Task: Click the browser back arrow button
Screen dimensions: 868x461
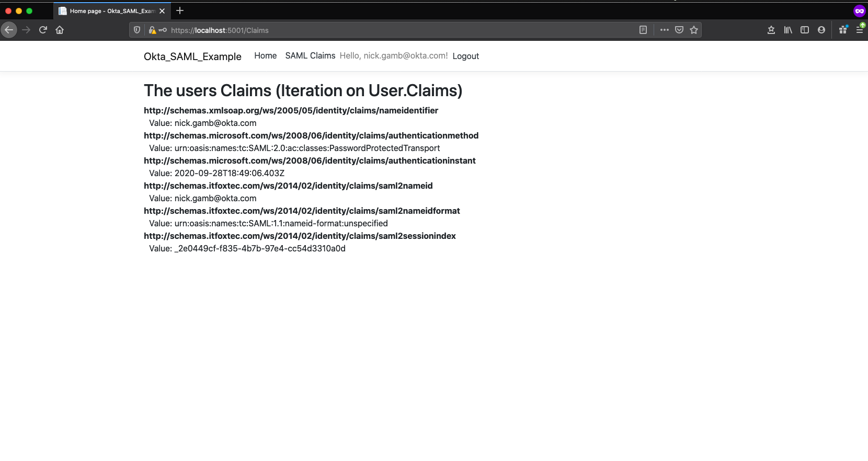Action: tap(9, 30)
